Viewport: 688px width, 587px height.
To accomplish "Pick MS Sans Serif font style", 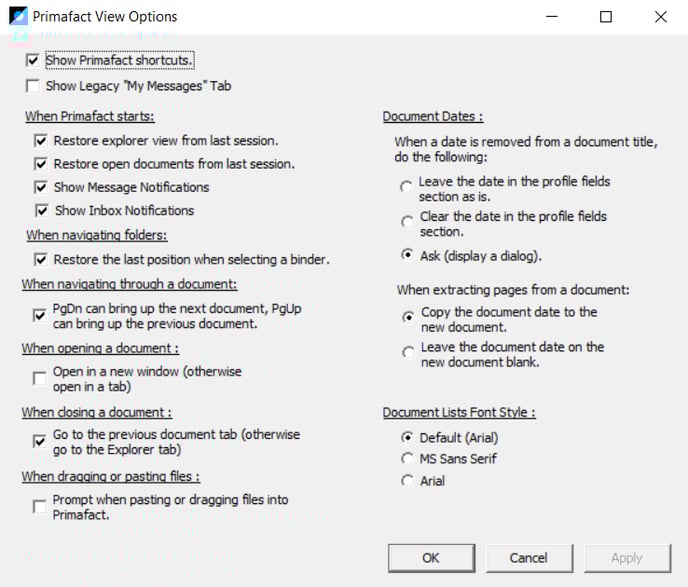I will pyautogui.click(x=406, y=459).
